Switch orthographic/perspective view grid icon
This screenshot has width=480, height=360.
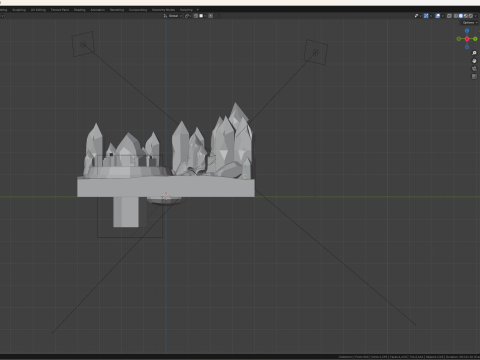[474, 77]
